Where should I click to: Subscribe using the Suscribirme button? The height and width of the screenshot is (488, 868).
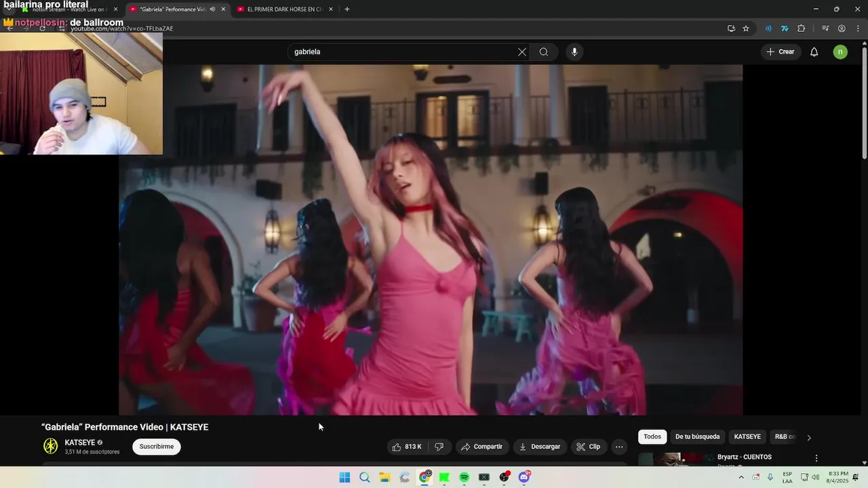coord(157,447)
